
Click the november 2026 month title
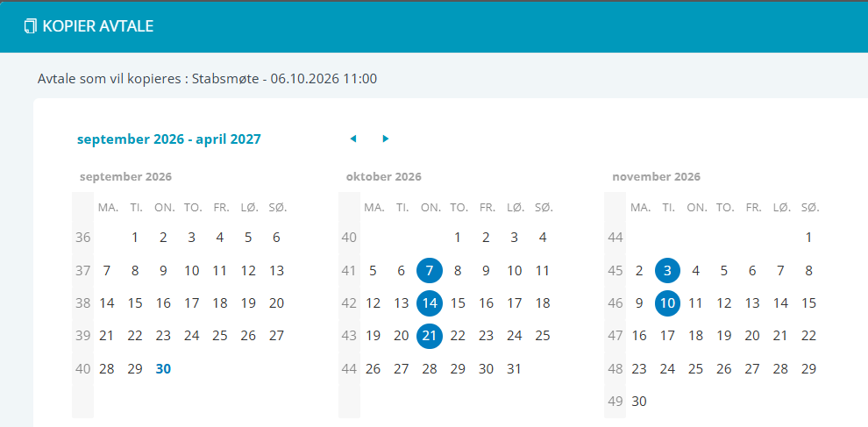click(656, 176)
